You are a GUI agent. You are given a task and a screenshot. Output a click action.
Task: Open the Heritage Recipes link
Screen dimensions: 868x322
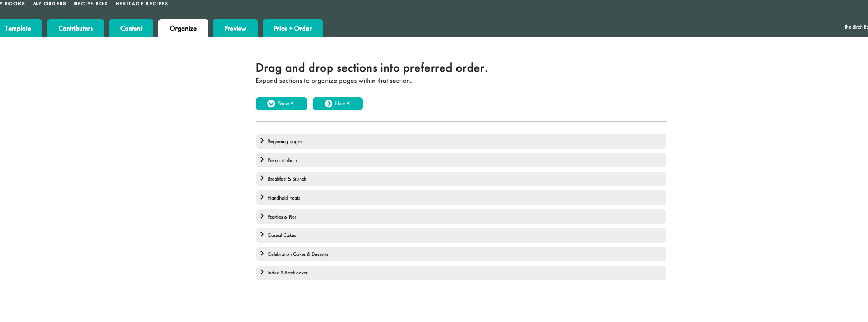[142, 4]
